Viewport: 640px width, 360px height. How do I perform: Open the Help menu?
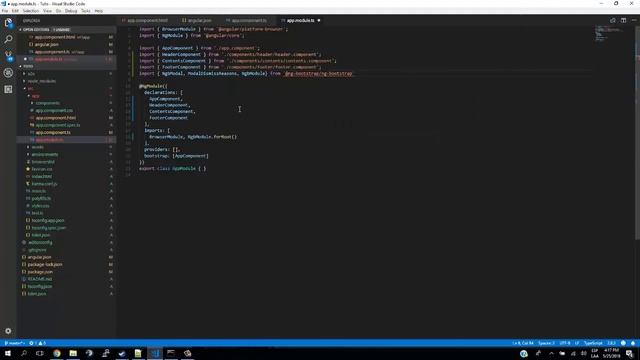pyautogui.click(x=99, y=11)
